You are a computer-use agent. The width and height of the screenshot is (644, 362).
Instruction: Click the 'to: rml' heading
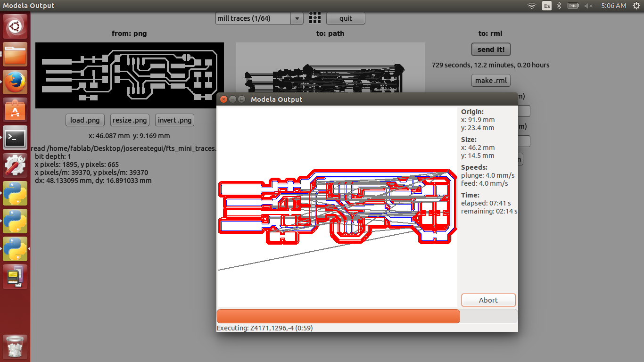tap(490, 33)
